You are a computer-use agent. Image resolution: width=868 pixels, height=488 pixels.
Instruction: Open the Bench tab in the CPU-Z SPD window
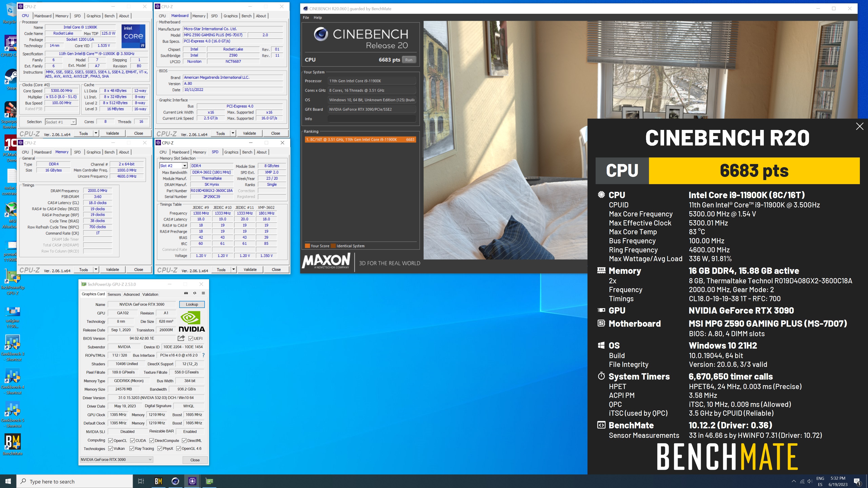tap(247, 152)
